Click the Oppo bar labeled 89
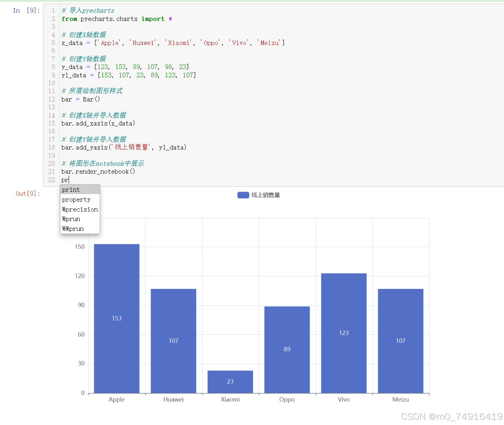 coord(287,349)
